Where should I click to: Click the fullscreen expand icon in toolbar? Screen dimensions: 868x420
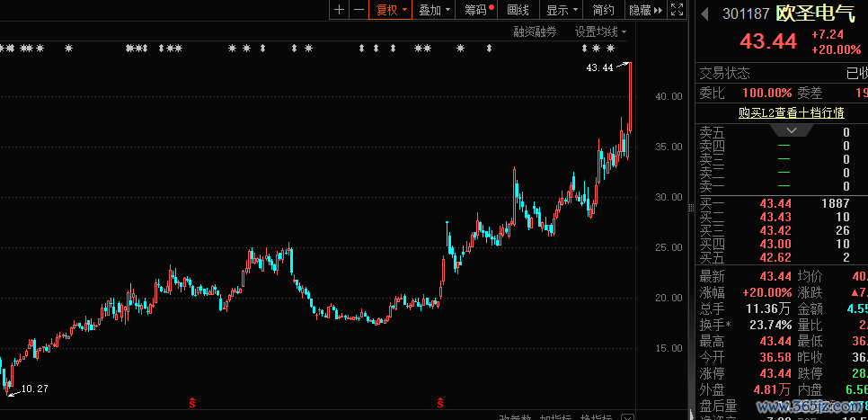(x=678, y=10)
